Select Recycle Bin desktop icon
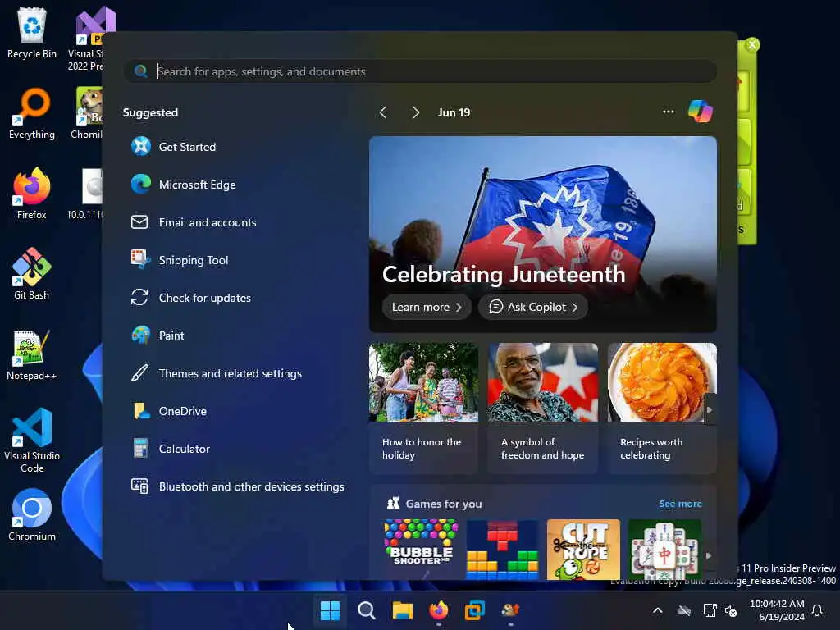 [x=32, y=33]
